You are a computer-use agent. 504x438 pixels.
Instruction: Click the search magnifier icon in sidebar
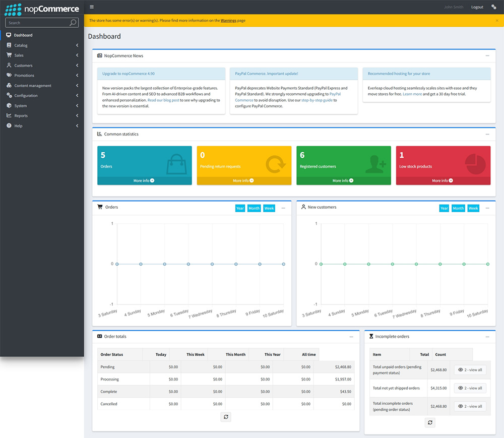pyautogui.click(x=73, y=23)
